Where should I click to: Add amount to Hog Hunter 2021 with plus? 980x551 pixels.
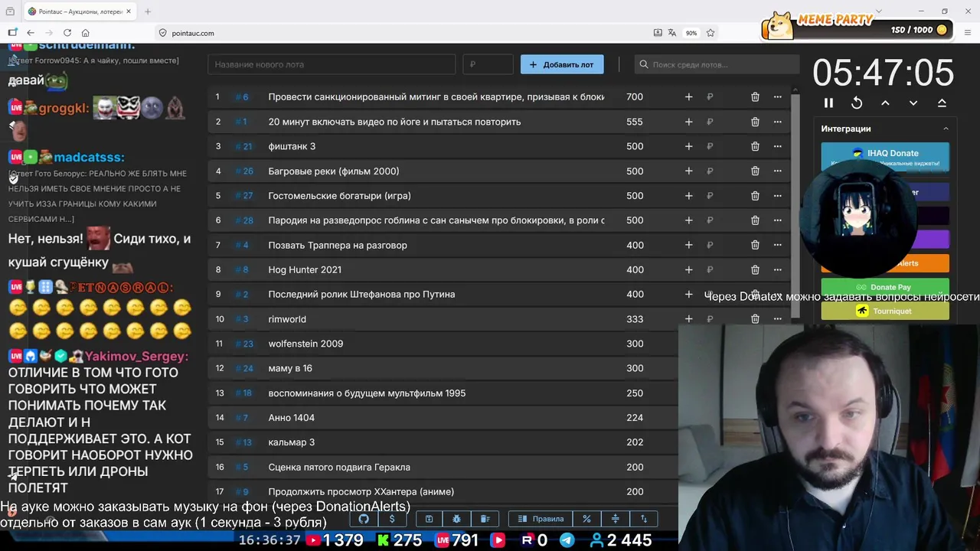pos(688,270)
